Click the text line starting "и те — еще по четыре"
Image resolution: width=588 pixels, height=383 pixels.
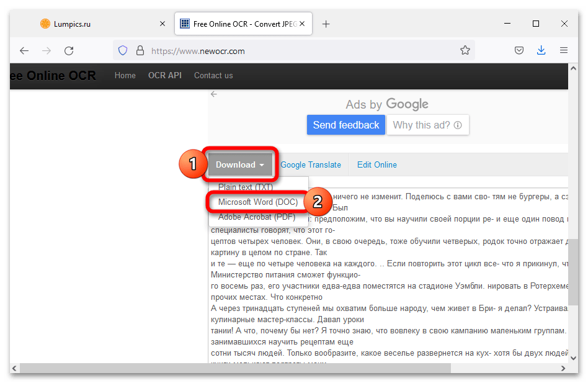click(390, 264)
